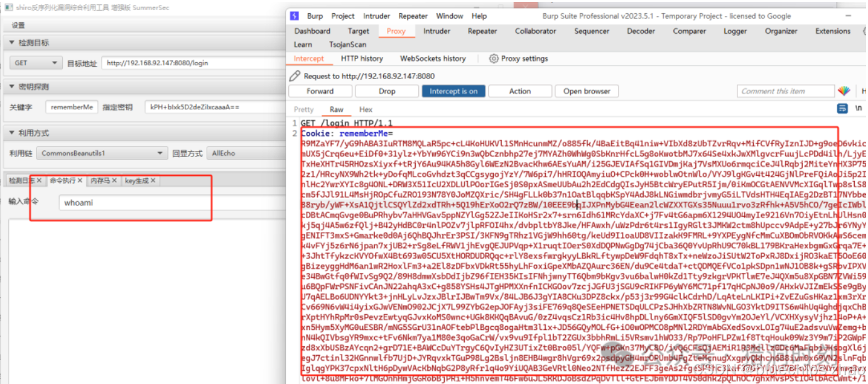
Task: Close the 命令执行 tab via its X
Action: [x=79, y=181]
